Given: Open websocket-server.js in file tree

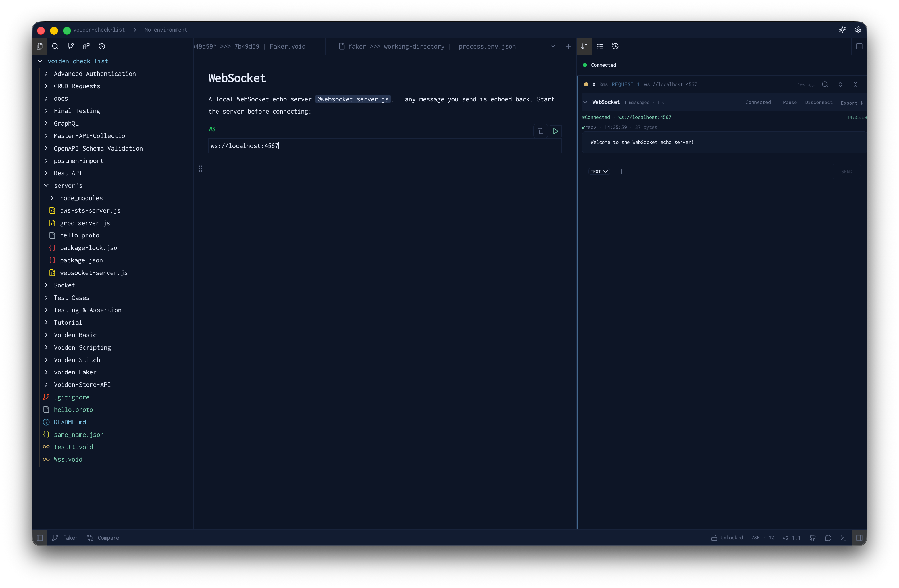Looking at the screenshot, I should (94, 273).
